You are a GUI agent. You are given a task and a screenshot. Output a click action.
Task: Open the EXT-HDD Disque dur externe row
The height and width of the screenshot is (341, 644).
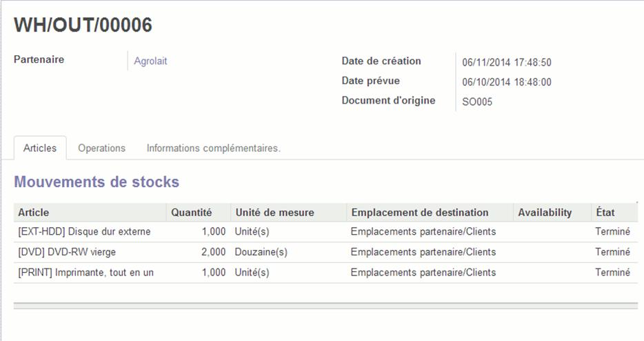[325, 231]
